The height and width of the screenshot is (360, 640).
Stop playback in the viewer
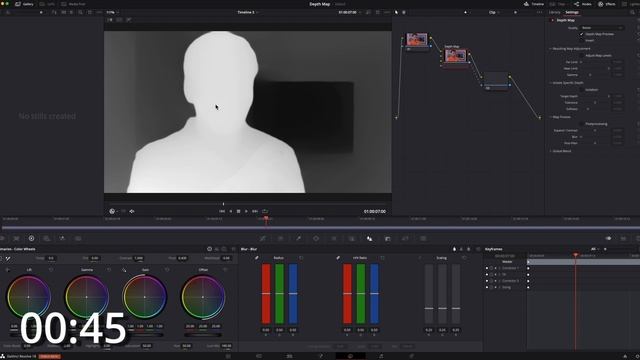tap(238, 211)
